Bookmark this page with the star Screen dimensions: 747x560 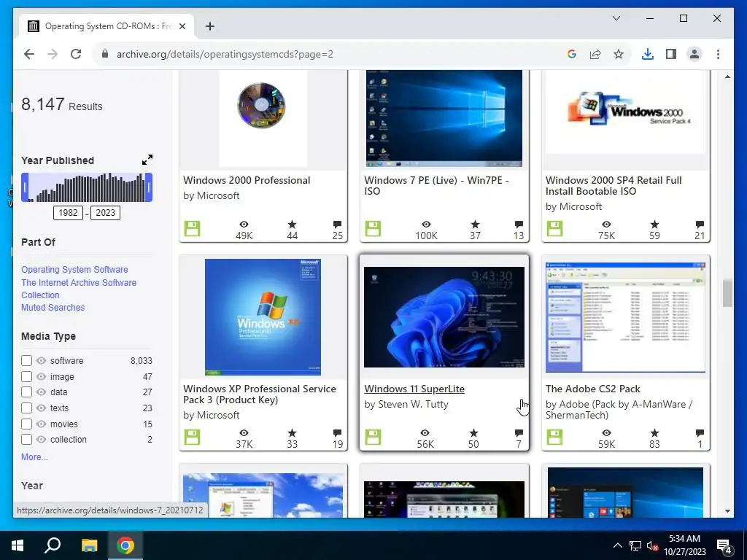619,54
